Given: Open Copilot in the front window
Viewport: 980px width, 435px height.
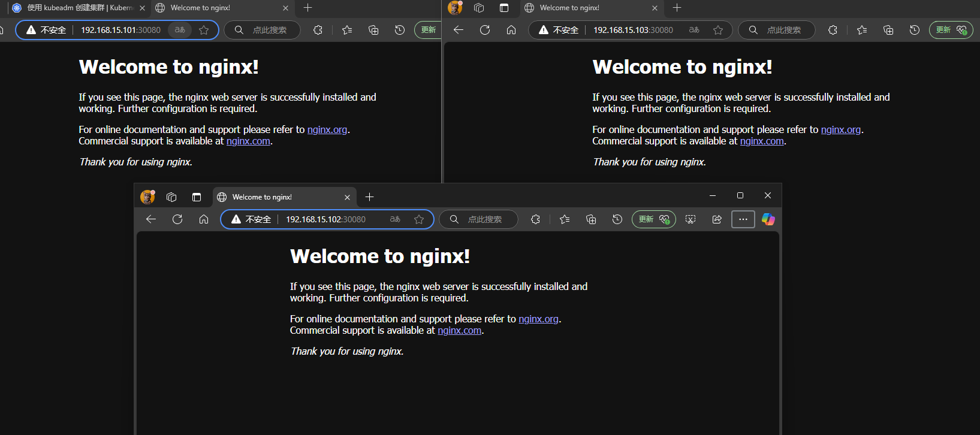Looking at the screenshot, I should click(x=768, y=219).
